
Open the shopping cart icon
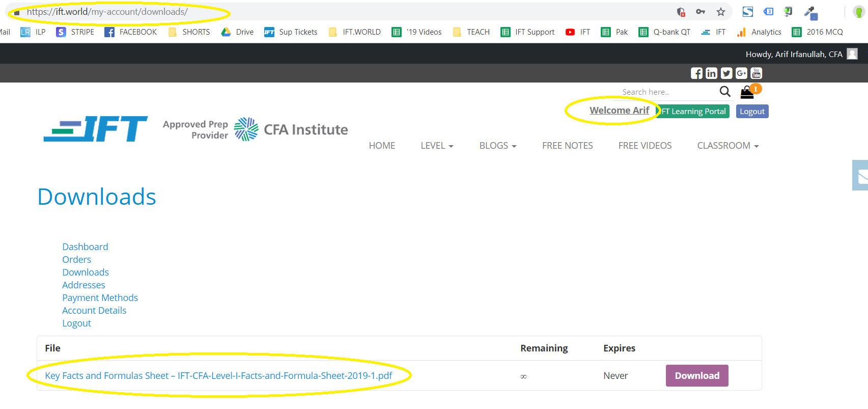point(747,92)
